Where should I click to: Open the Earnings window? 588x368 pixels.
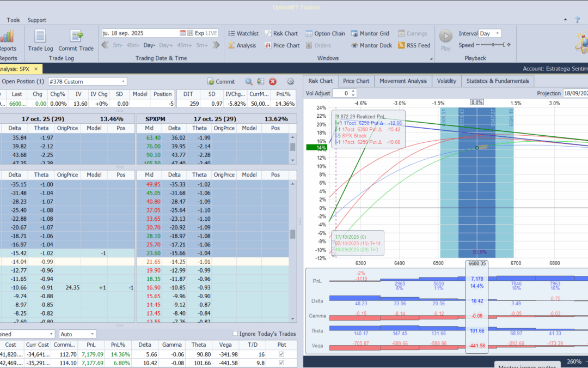click(x=413, y=33)
